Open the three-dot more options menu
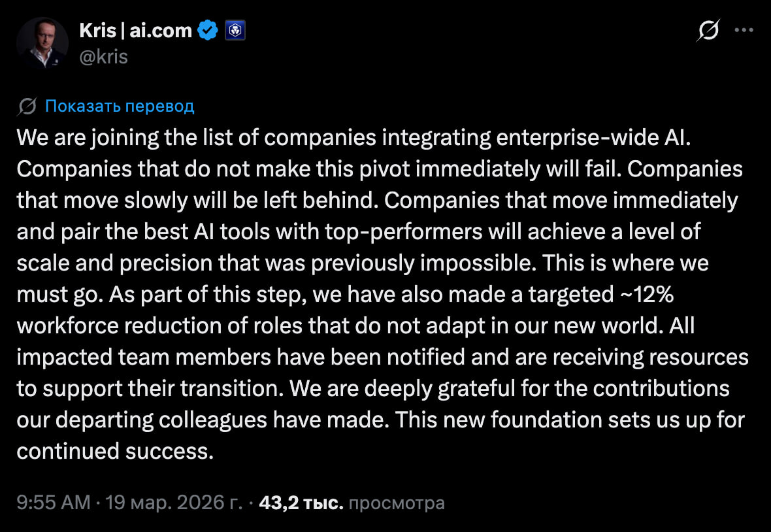The image size is (771, 532). pos(744,30)
